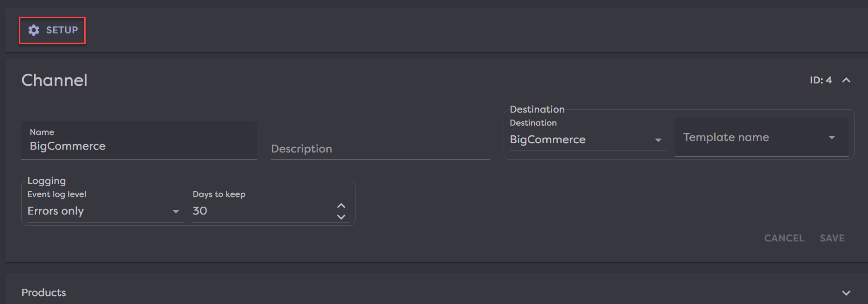Open the SETUP label text

coord(62,30)
